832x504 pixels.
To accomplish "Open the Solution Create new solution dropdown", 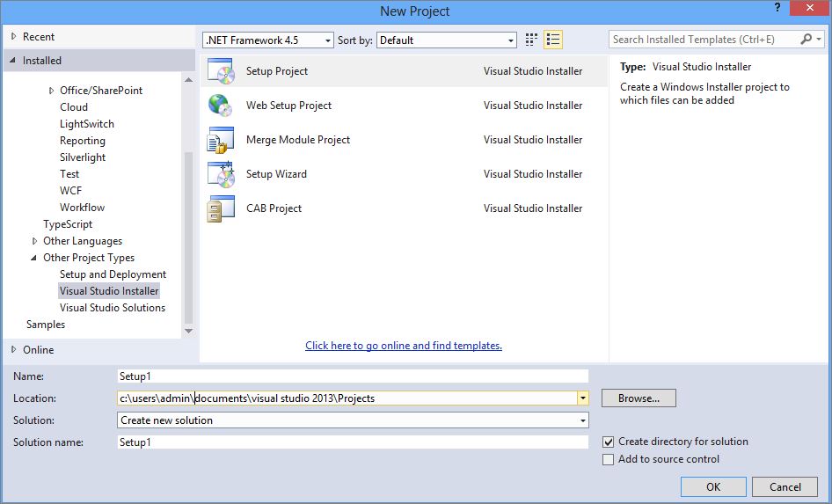I will pyautogui.click(x=353, y=420).
